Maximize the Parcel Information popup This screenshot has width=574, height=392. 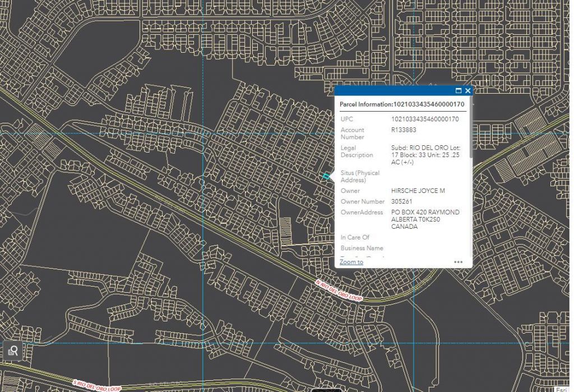pos(459,91)
